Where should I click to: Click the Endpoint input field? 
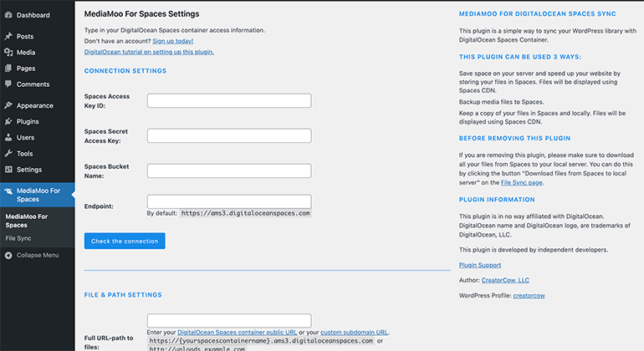229,201
